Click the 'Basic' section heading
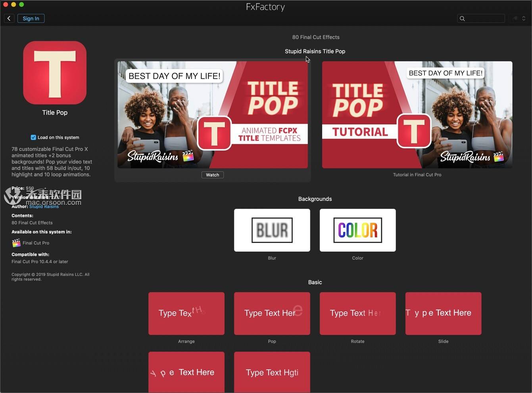Image resolution: width=532 pixels, height=393 pixels. pyautogui.click(x=315, y=282)
